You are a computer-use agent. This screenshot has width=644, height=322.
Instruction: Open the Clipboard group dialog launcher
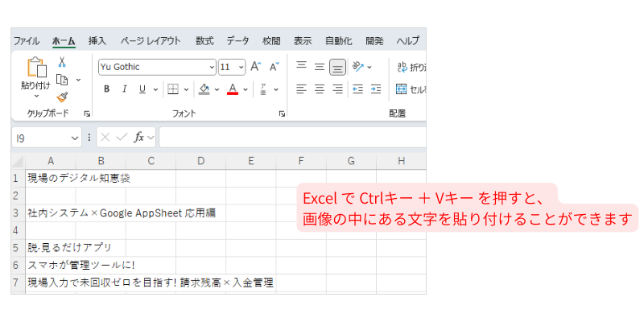[x=88, y=114]
